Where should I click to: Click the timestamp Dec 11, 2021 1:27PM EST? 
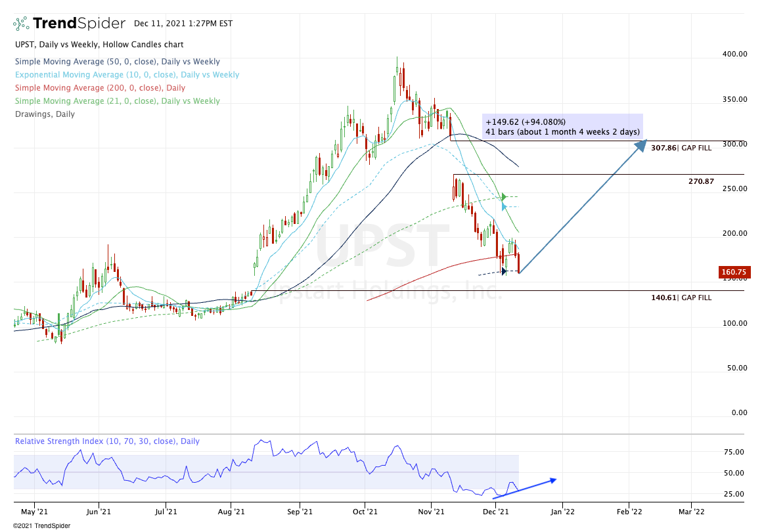pos(183,24)
